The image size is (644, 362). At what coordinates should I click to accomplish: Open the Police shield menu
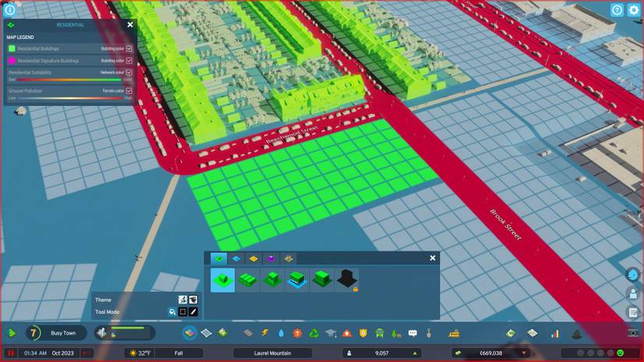pyautogui.click(x=363, y=333)
